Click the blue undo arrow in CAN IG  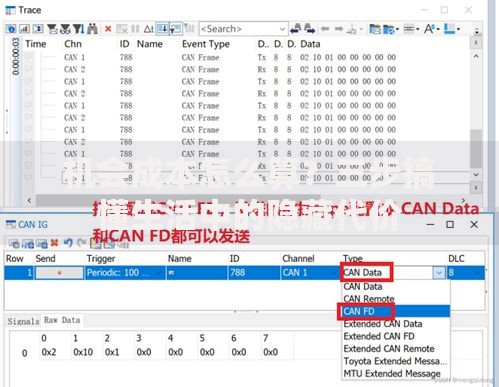pos(68,243)
